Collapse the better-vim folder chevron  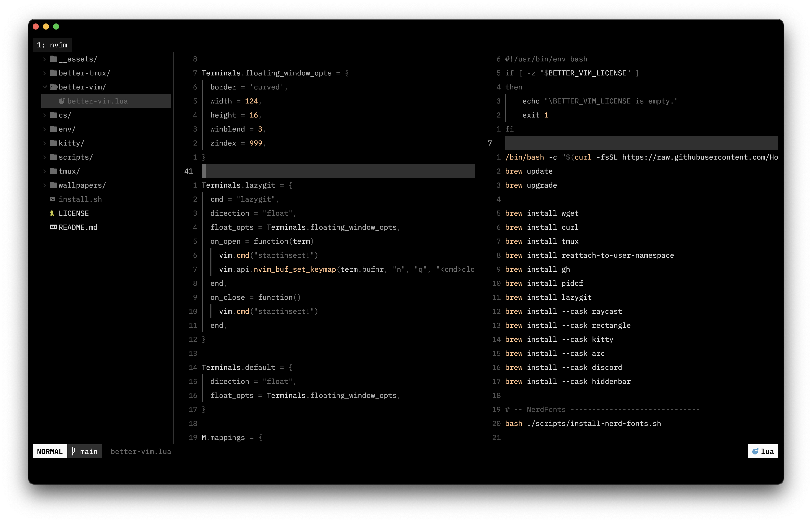(44, 87)
